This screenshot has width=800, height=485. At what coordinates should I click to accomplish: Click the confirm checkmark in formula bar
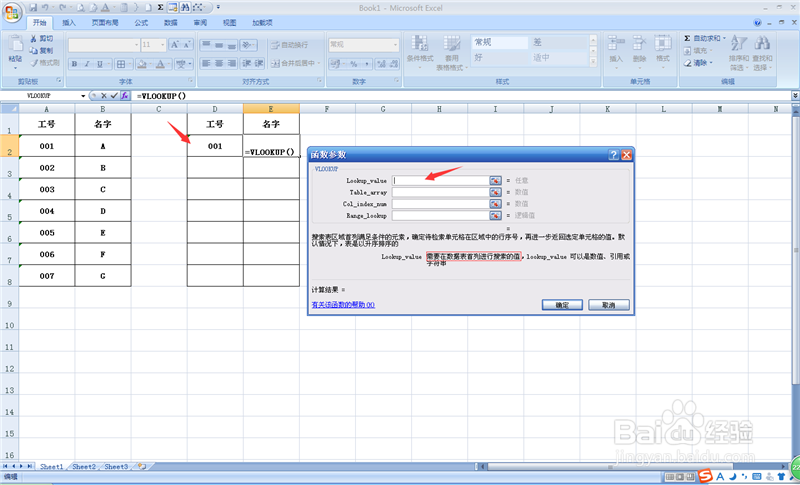click(x=114, y=96)
